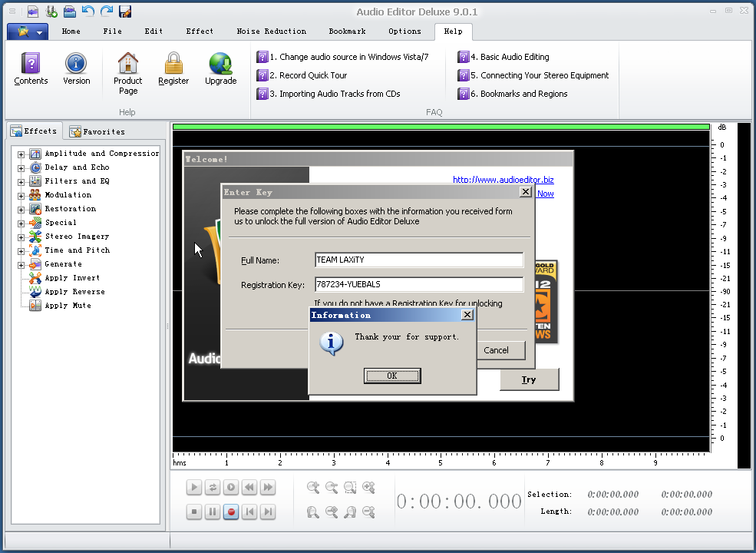
Task: Click the Full Name input field
Action: [x=419, y=260]
